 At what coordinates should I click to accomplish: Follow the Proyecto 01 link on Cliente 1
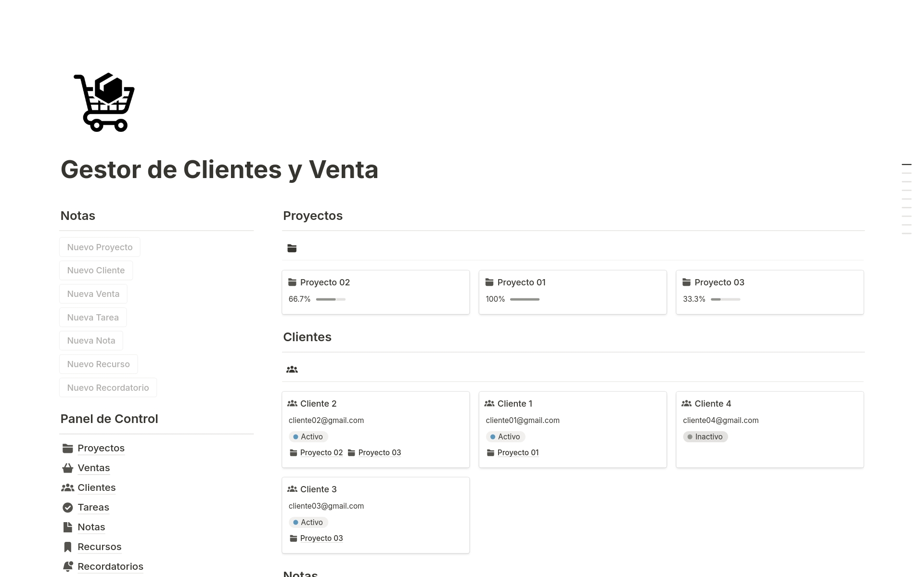517,452
